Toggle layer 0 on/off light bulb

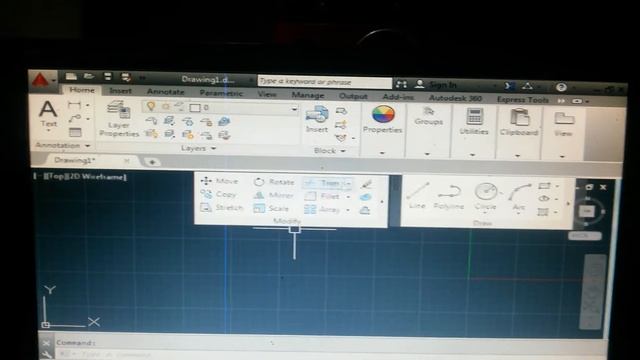151,107
